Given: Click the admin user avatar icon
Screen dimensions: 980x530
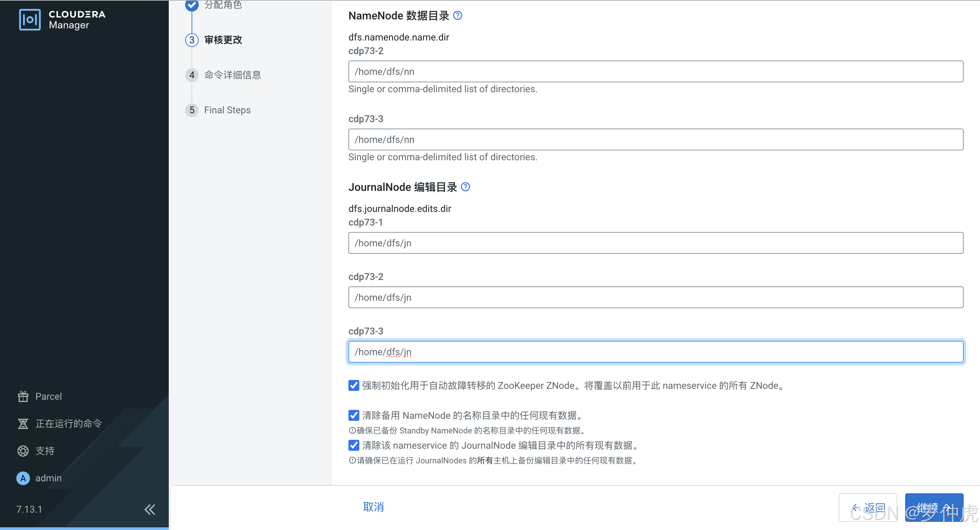Looking at the screenshot, I should point(23,478).
